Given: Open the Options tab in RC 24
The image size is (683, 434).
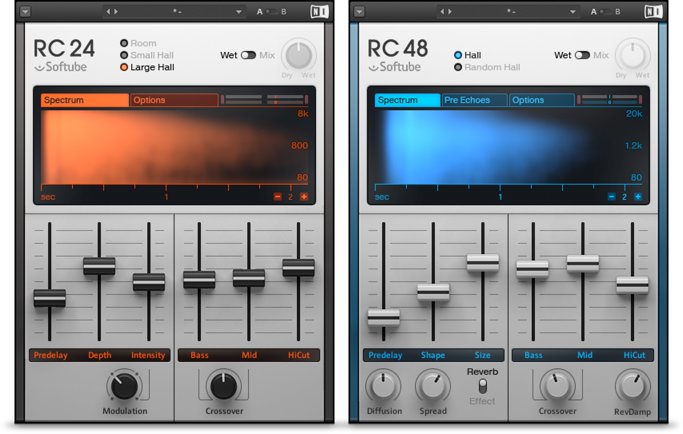Looking at the screenshot, I should coord(173,100).
